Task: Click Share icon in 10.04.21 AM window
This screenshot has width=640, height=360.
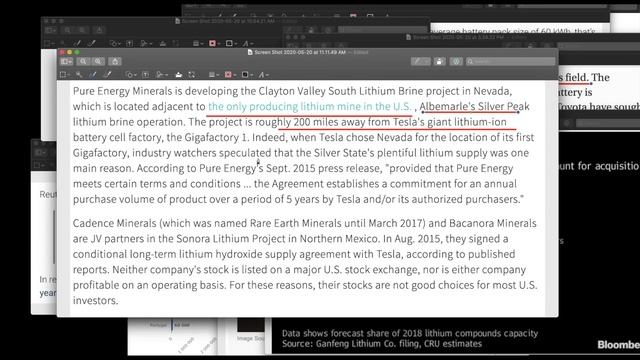Action: tap(99, 30)
